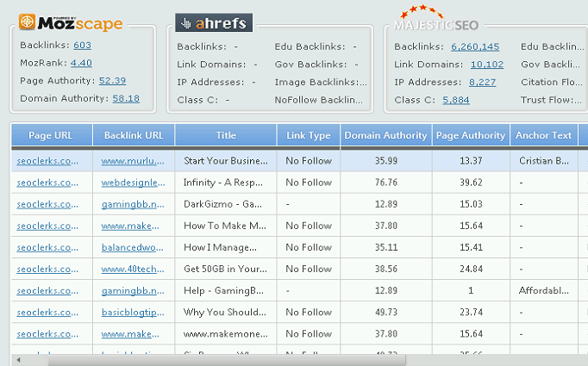Sort by Page URL column header
This screenshot has height=366, width=588.
tap(52, 135)
